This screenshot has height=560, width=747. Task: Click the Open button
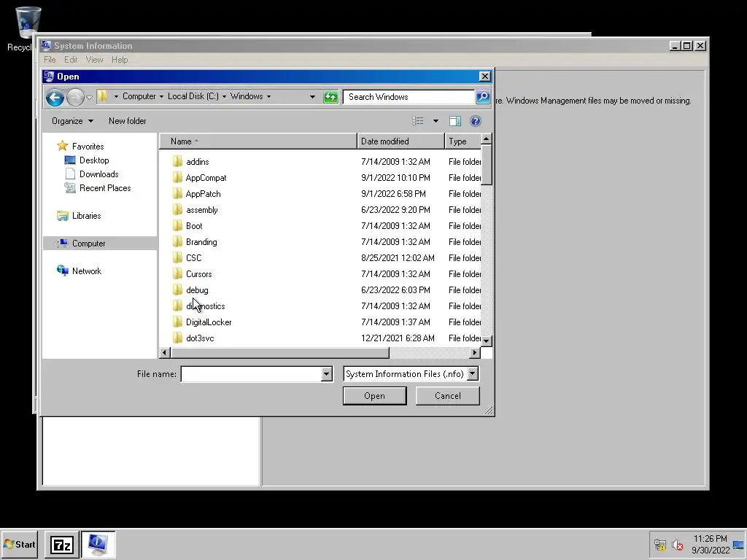coord(374,396)
